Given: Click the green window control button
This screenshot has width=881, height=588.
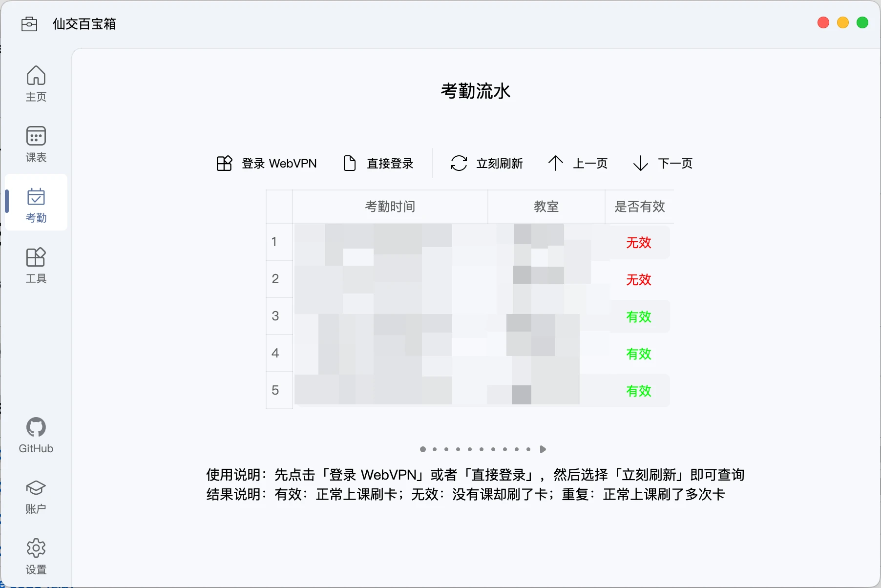Looking at the screenshot, I should tap(862, 22).
